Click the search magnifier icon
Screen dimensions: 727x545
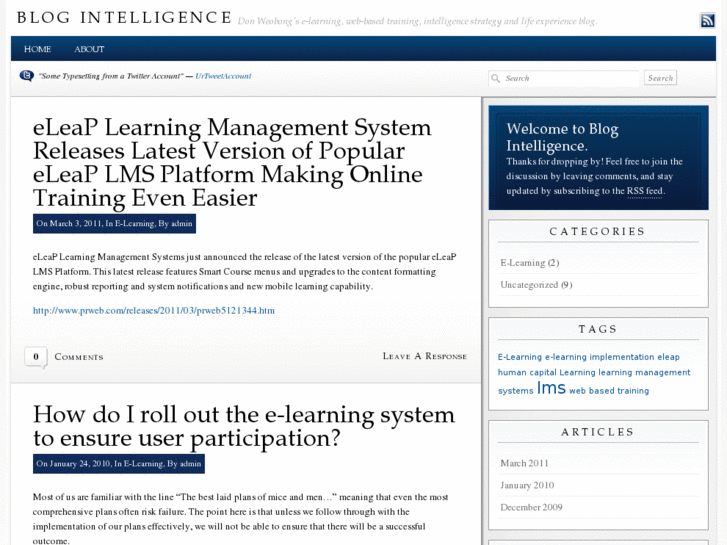point(496,78)
